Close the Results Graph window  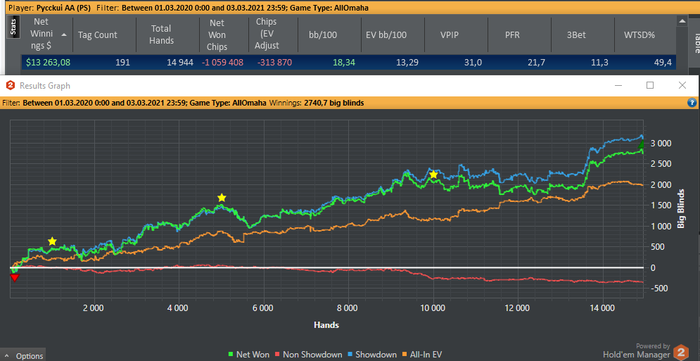click(682, 85)
